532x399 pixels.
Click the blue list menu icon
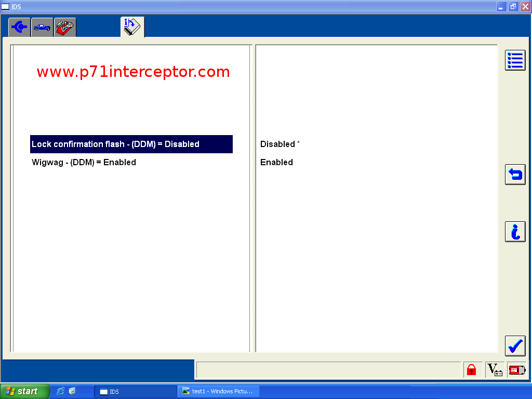tap(515, 60)
